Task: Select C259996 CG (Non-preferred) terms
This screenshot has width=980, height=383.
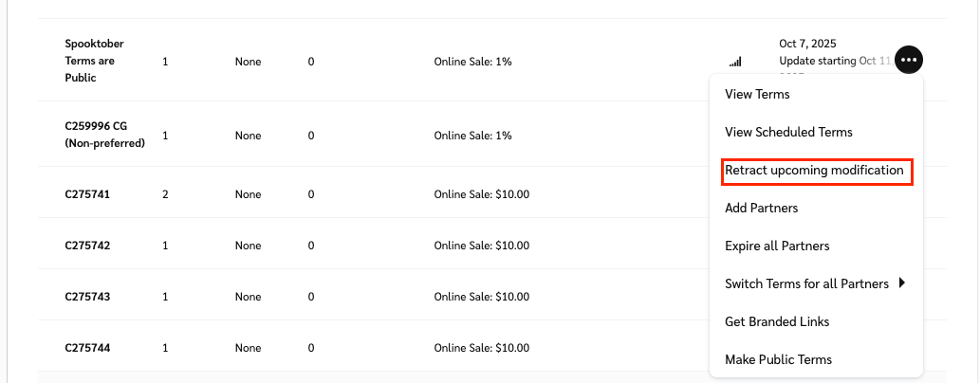Action: [104, 136]
